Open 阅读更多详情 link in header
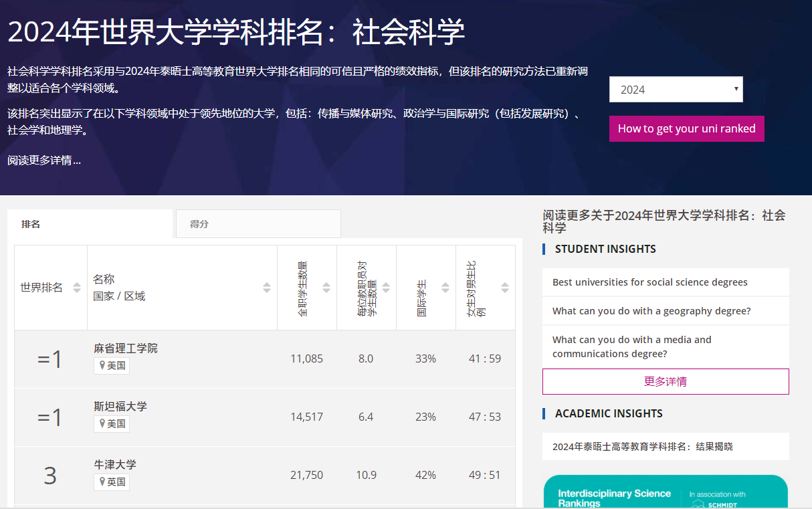The width and height of the screenshot is (812, 509). [44, 161]
